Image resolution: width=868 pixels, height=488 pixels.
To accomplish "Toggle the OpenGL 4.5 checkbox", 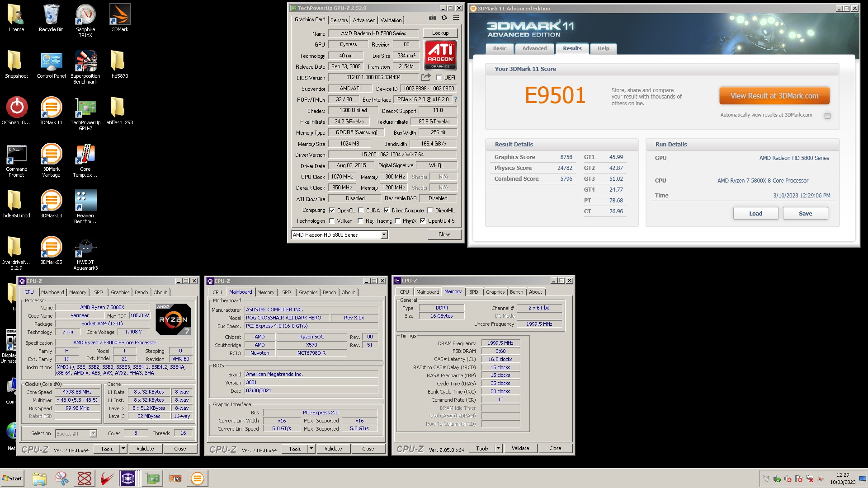I will pyautogui.click(x=423, y=221).
